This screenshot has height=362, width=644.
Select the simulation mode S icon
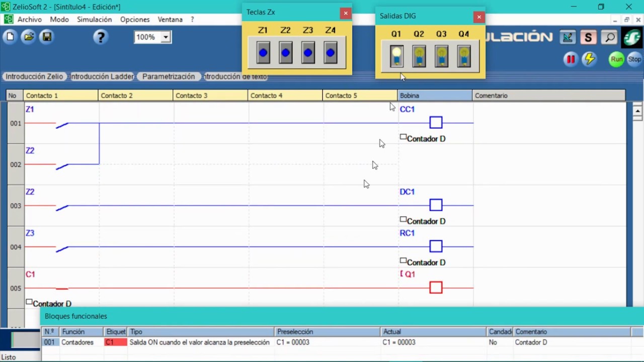[x=588, y=37]
